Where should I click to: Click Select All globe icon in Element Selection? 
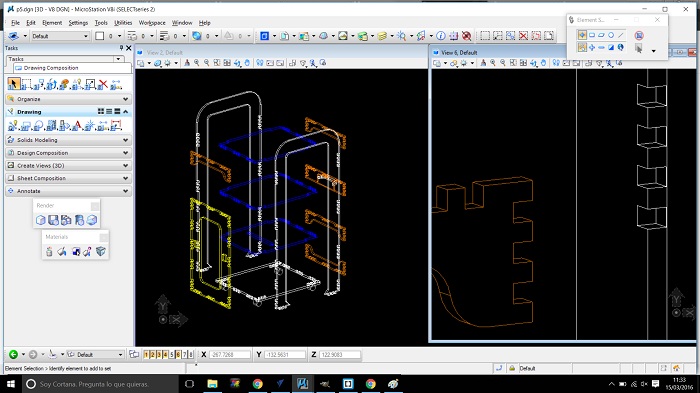(x=621, y=47)
